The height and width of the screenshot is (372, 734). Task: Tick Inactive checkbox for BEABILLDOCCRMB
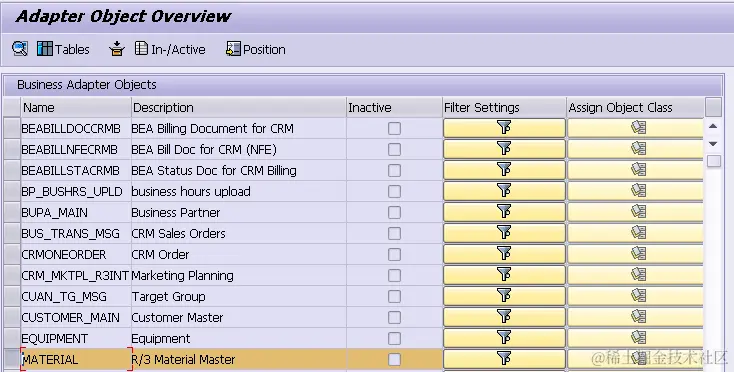(x=394, y=128)
